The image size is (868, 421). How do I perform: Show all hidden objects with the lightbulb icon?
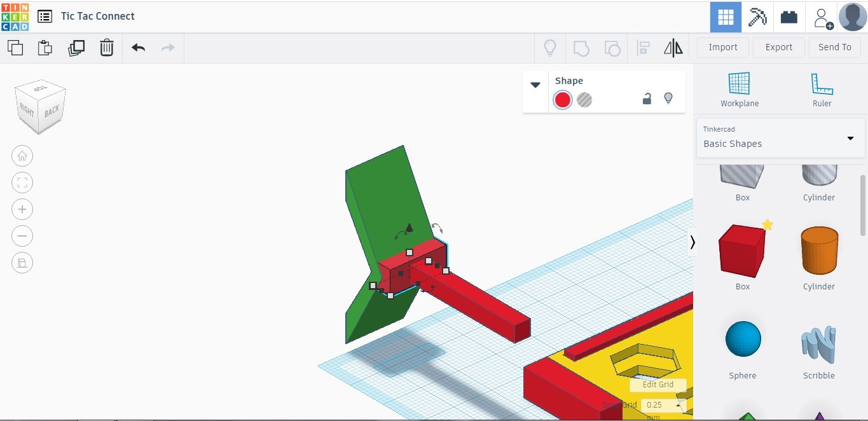coord(550,47)
